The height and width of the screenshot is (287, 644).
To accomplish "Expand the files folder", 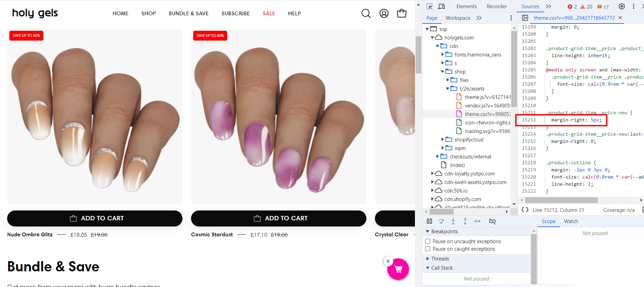I will [x=448, y=80].
